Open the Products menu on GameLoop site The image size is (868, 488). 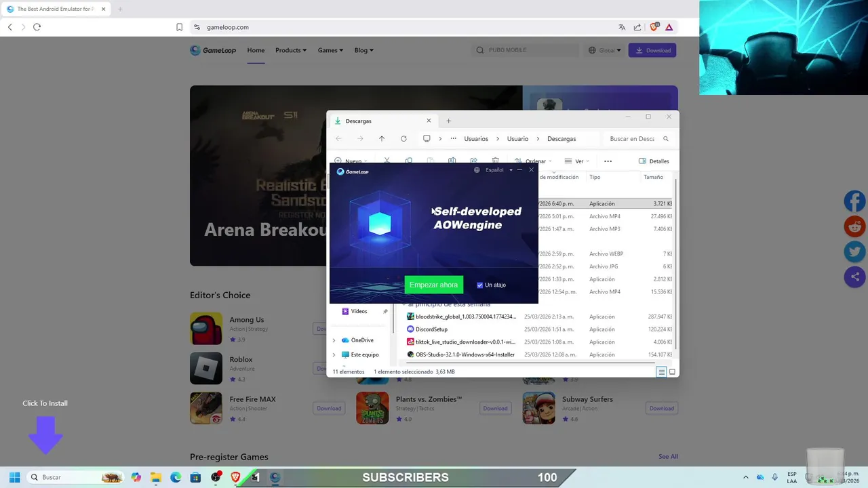point(291,50)
